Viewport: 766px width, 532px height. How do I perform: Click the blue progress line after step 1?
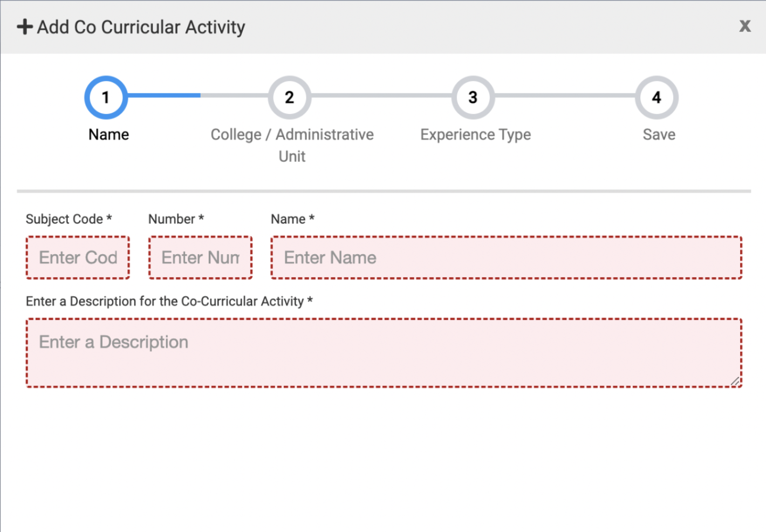[x=164, y=96]
